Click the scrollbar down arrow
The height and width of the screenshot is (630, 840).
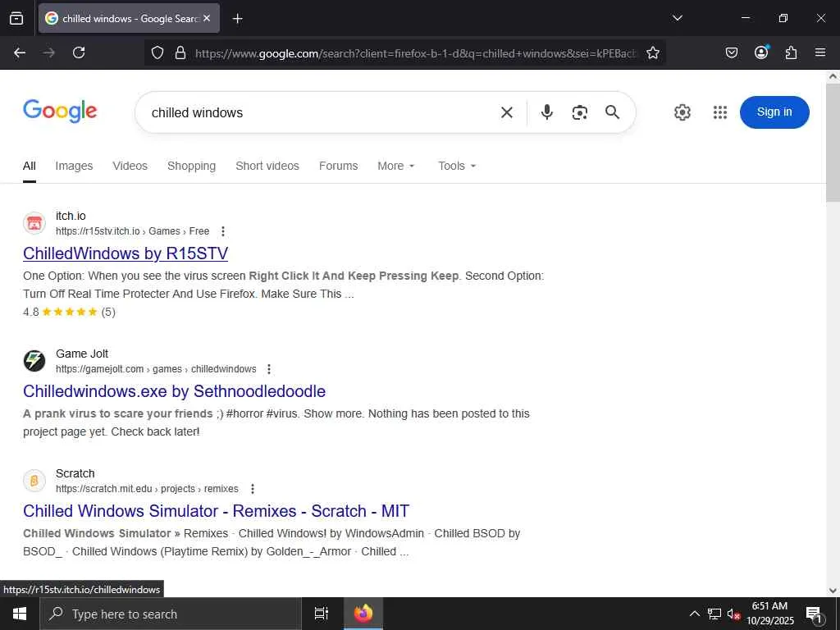[x=833, y=591]
